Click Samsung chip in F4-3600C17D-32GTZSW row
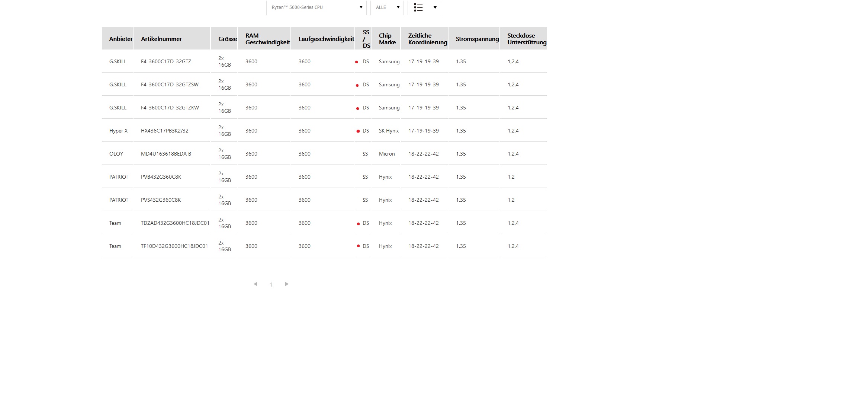This screenshot has width=868, height=399. 389,84
